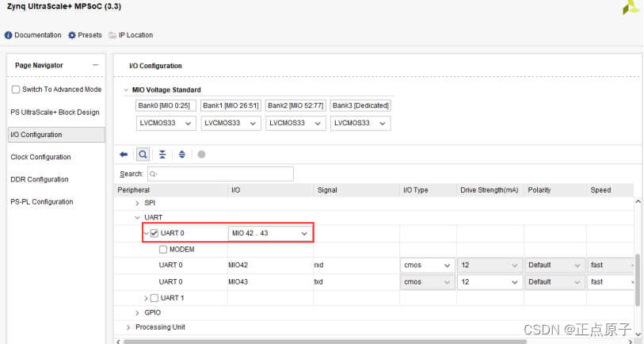Click the Bank0 [MIO 0:25] label
Viewport: 644px width, 344px height.
click(x=166, y=105)
